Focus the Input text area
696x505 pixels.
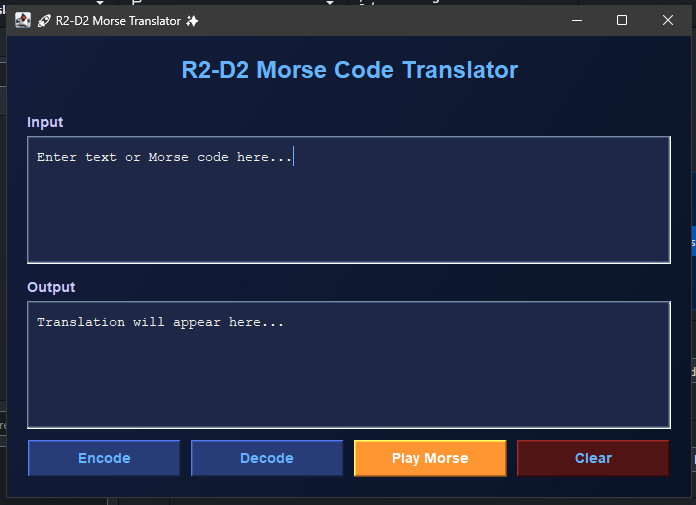pos(349,200)
